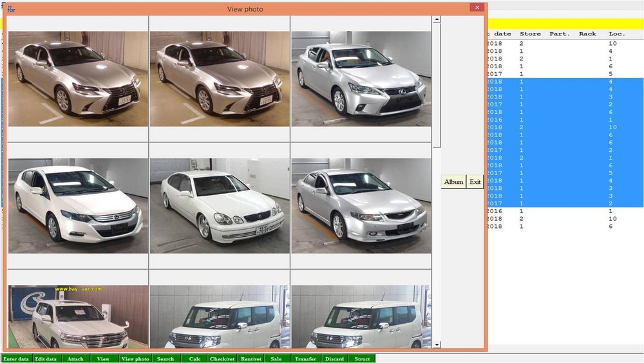Click the photo list vertical scrollbar thumb

coord(437,85)
